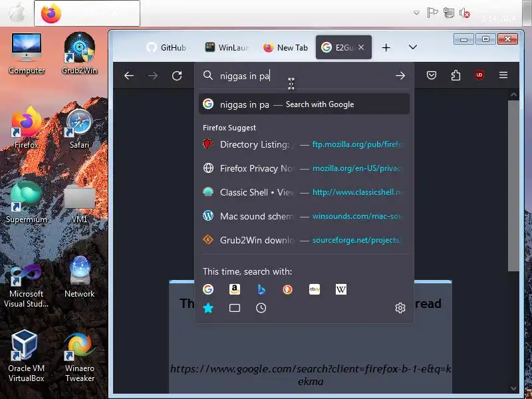Click the Computer desktop icon

click(x=27, y=53)
